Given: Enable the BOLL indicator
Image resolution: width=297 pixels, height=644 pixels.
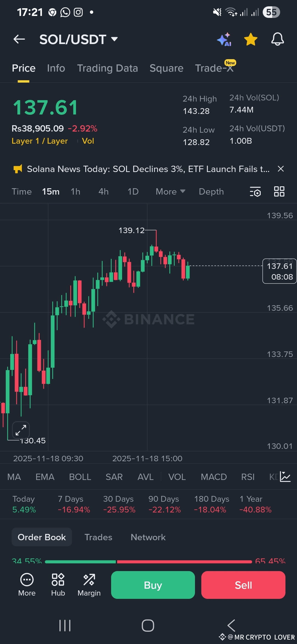Looking at the screenshot, I should click(x=80, y=477).
